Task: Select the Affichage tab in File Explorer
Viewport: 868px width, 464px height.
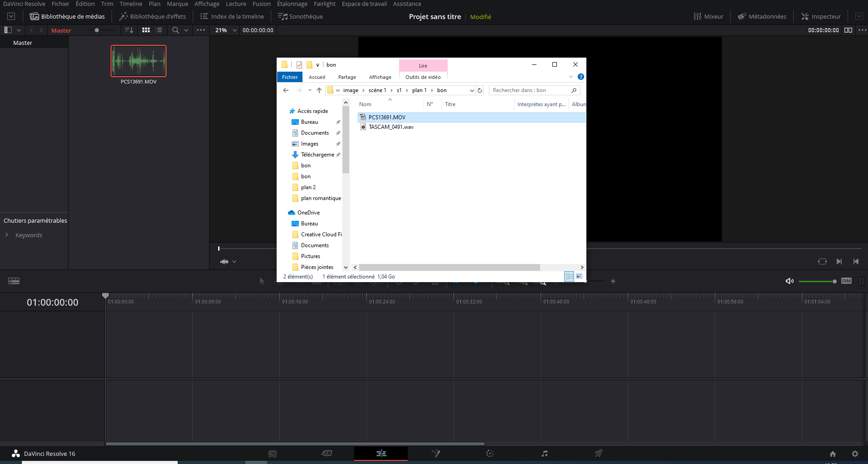Action: coord(380,77)
